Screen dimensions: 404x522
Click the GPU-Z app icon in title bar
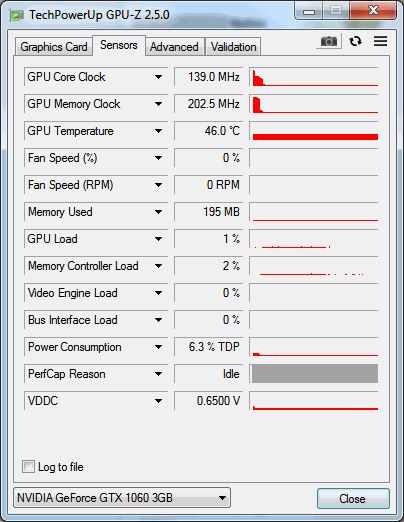(17, 15)
